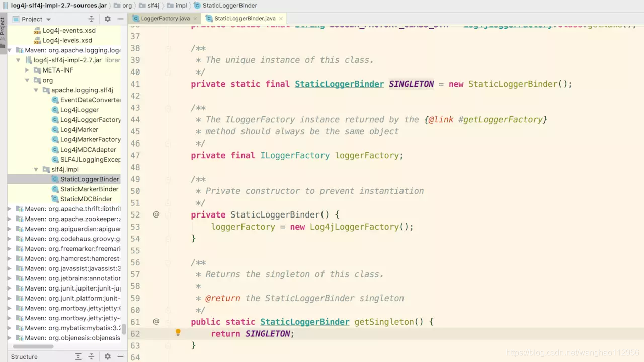Collapse the log4j-slf4j-impl-2.7.jar node

pyautogui.click(x=19, y=60)
